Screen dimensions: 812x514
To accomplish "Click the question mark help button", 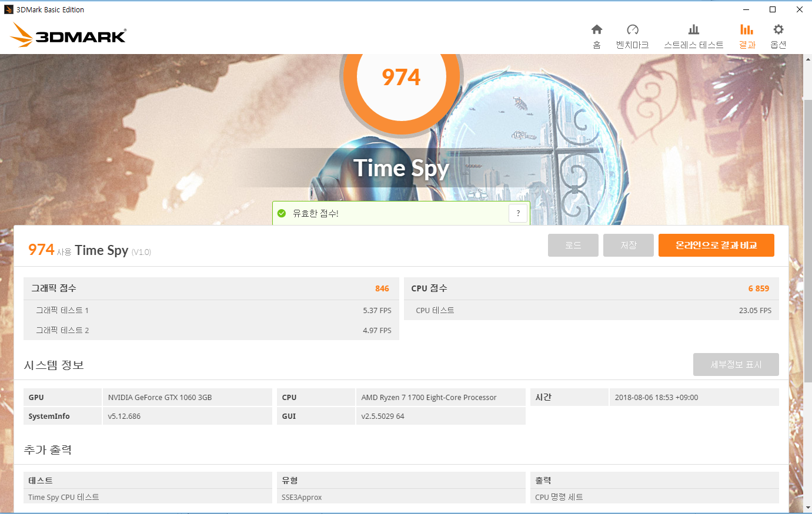I will [x=518, y=213].
